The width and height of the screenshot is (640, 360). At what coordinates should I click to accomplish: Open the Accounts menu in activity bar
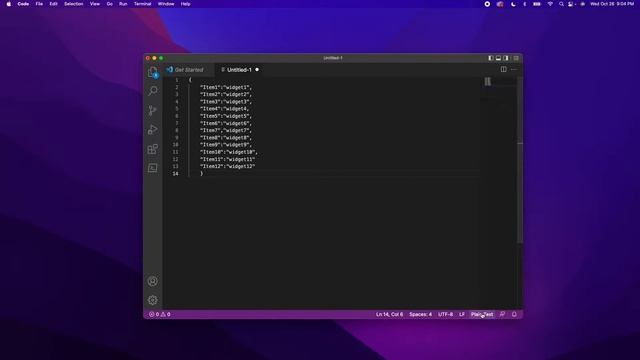(153, 281)
